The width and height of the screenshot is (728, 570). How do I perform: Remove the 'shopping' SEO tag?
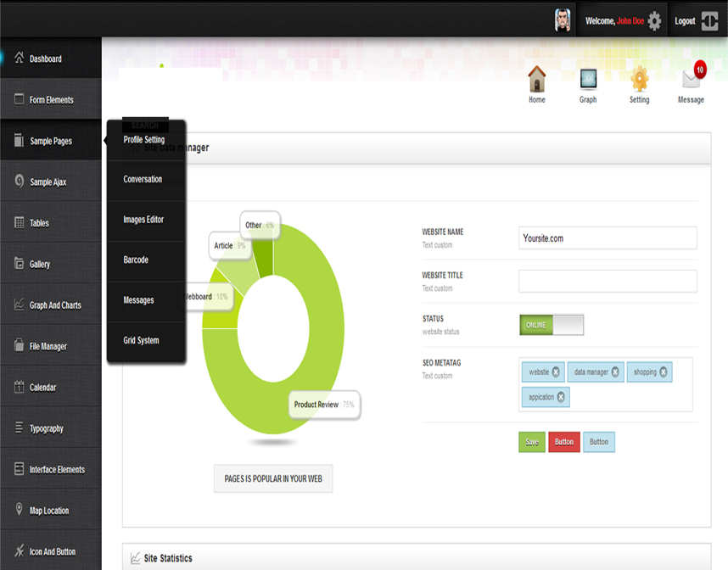(664, 372)
